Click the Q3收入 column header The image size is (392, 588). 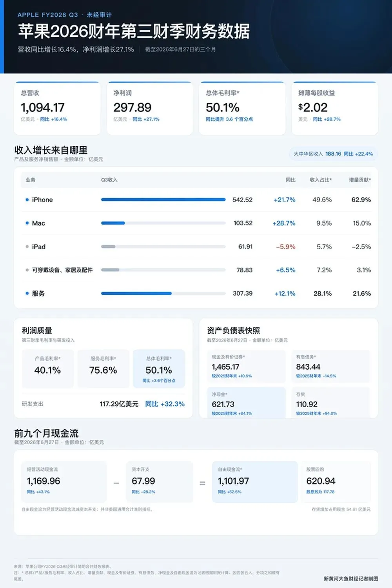tap(109, 180)
